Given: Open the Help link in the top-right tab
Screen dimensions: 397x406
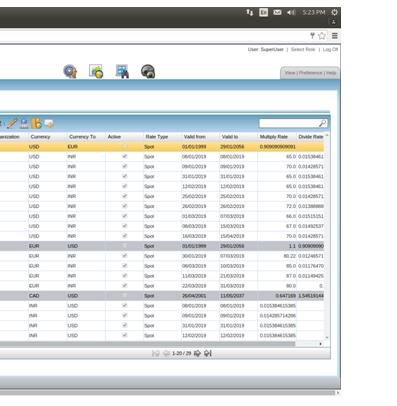Looking at the screenshot, I should click(x=331, y=73).
